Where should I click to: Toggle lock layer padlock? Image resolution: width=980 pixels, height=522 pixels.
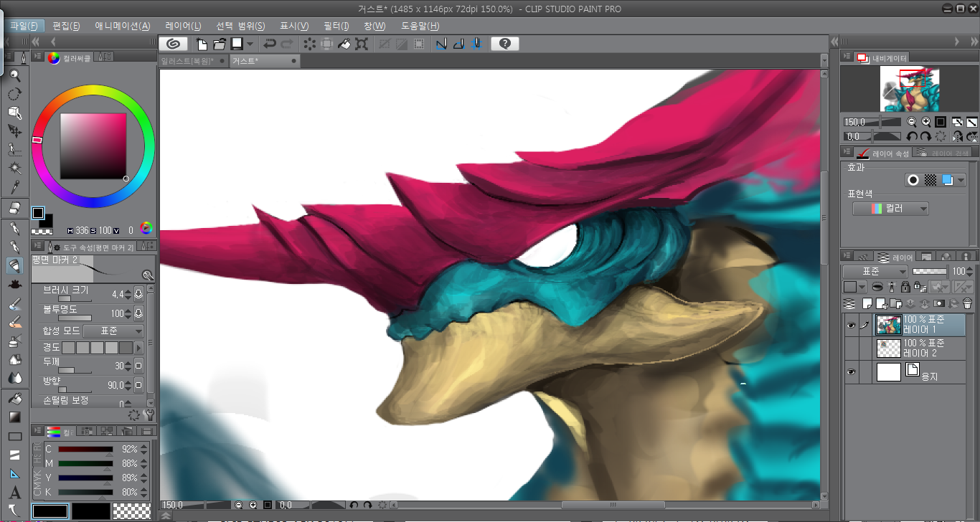point(905,287)
